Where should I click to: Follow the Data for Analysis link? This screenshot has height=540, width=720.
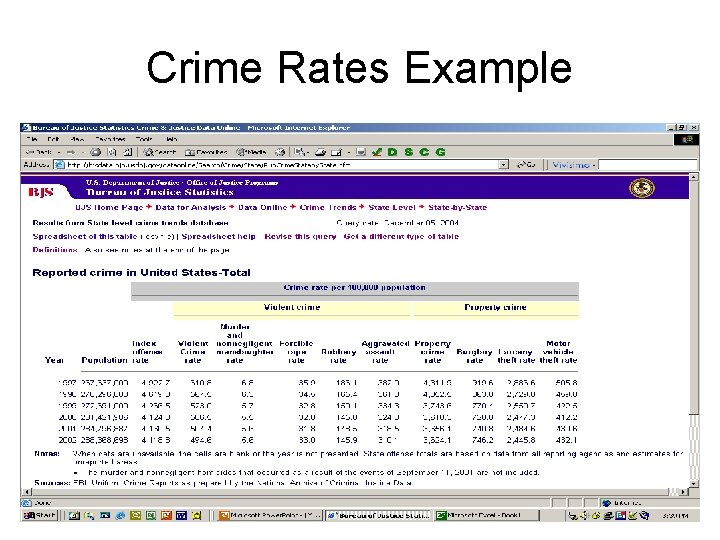coord(191,208)
